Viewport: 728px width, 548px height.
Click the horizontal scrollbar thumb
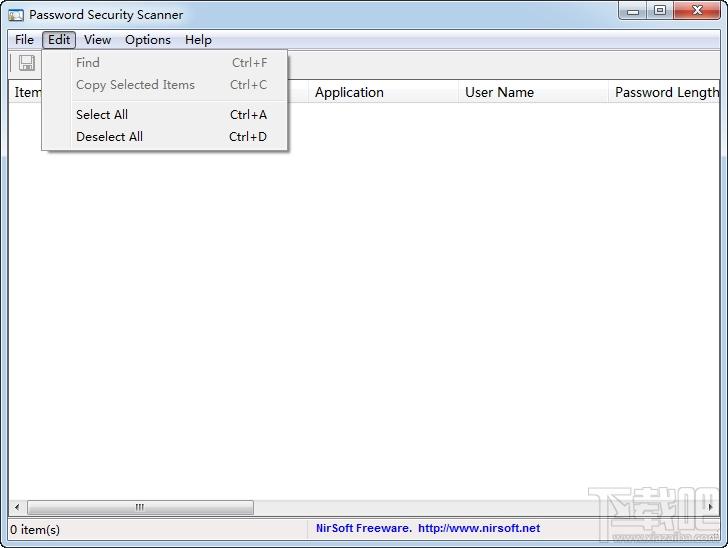click(x=140, y=507)
